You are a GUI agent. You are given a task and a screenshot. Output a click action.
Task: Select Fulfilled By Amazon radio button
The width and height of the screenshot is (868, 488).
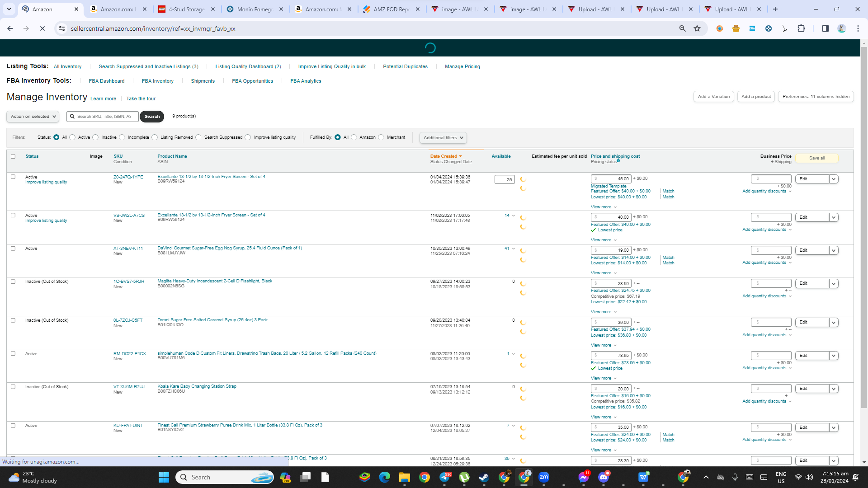pyautogui.click(x=354, y=137)
